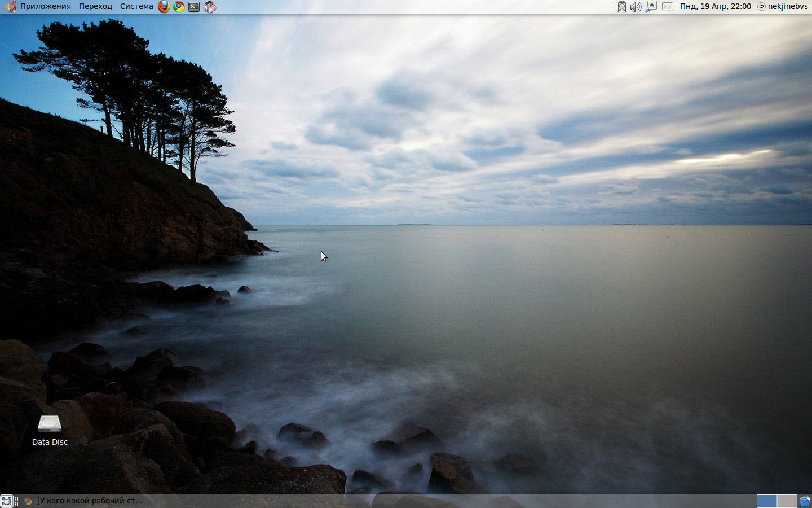Open the network connection indicator

point(651,7)
